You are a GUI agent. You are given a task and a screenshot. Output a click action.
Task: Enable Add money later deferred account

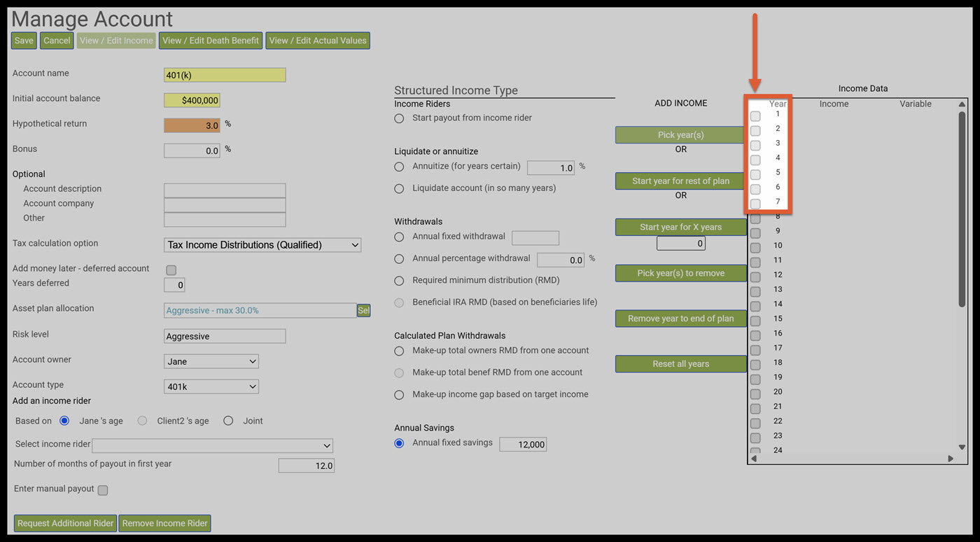tap(171, 270)
